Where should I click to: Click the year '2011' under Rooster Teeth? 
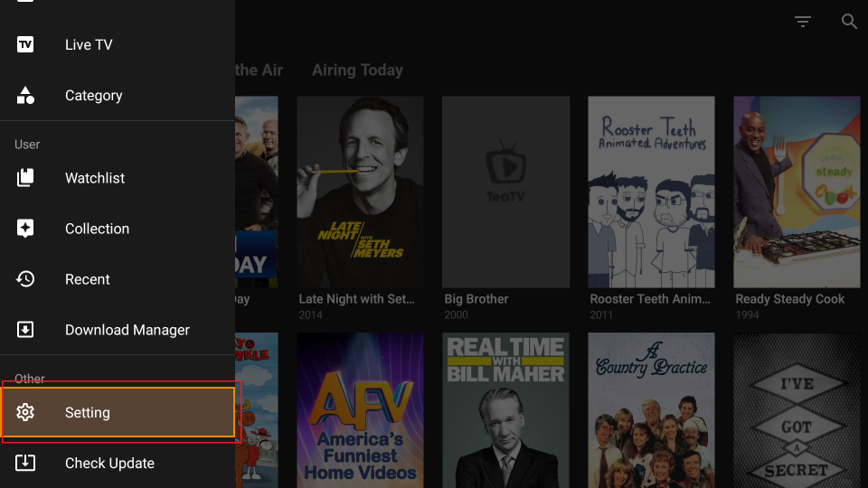(x=601, y=314)
